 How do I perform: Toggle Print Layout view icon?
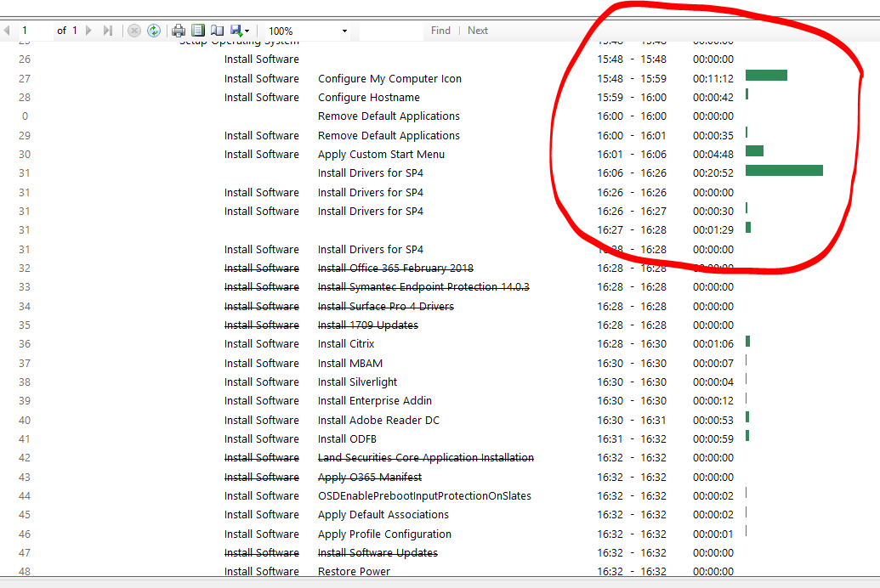point(198,31)
